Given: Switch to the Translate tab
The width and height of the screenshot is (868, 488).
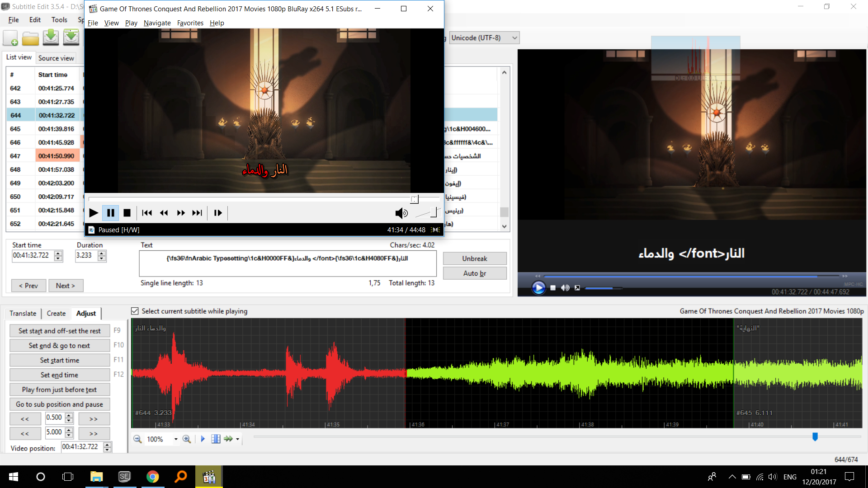Looking at the screenshot, I should (23, 313).
